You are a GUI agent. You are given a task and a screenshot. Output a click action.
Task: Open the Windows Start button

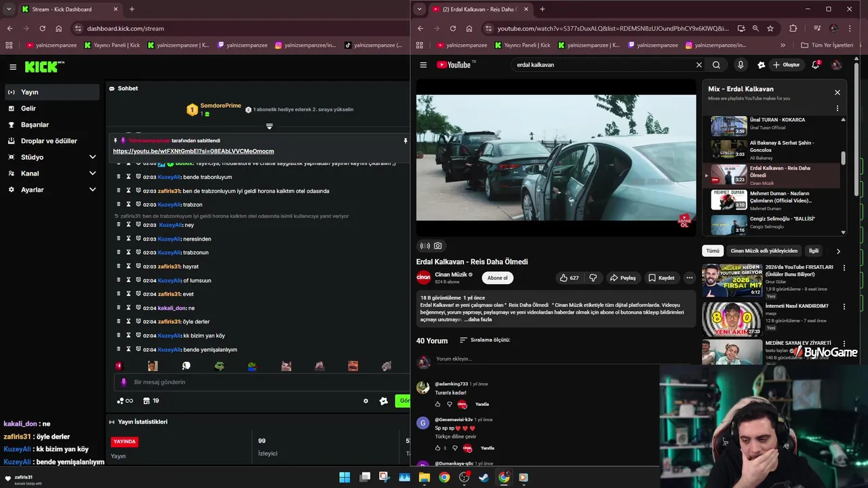(344, 477)
